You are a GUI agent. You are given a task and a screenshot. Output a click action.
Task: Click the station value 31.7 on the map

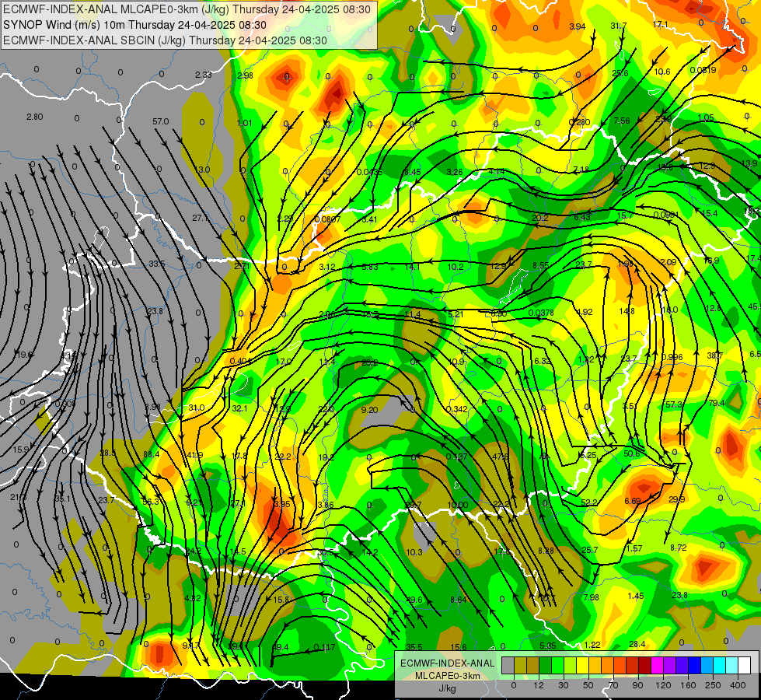pos(618,26)
